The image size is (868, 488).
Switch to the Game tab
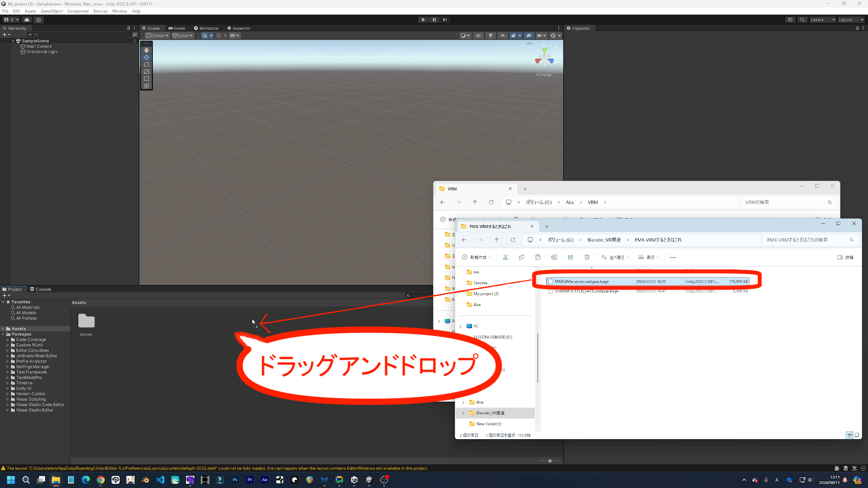[177, 28]
